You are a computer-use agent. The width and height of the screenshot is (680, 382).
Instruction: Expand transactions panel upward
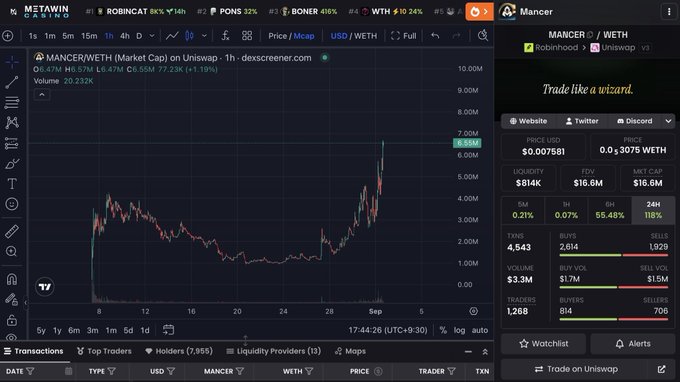pyautogui.click(x=485, y=352)
